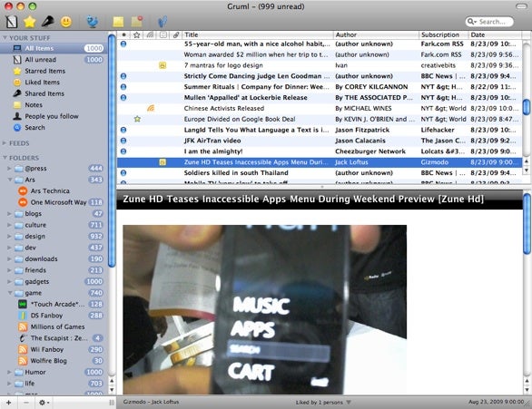Select All Items in sidebar
The image size is (532, 409).
[54, 48]
